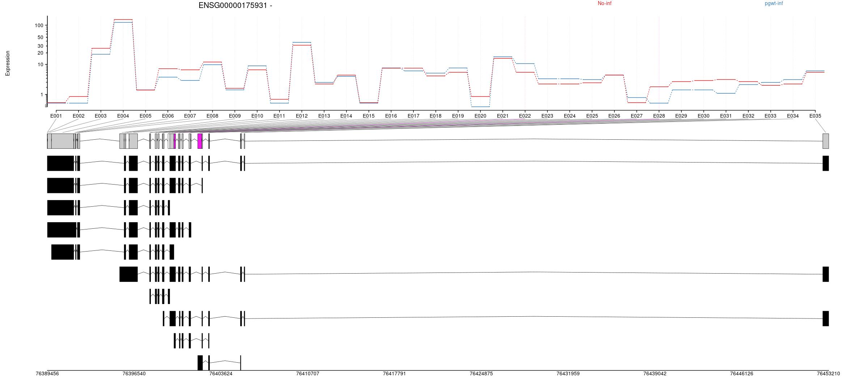Click the E009 exon label
Screen dimensions: 868x380
click(x=235, y=116)
